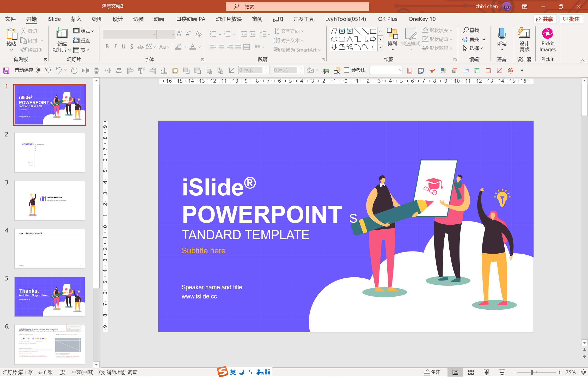588x377 pixels.
Task: Open the iSlide ribbon tab
Action: coord(54,19)
